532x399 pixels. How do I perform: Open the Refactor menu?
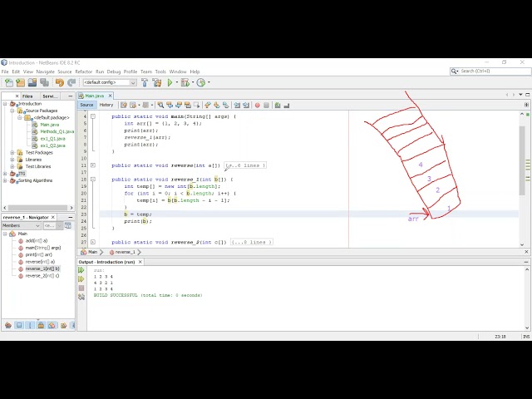click(83, 71)
